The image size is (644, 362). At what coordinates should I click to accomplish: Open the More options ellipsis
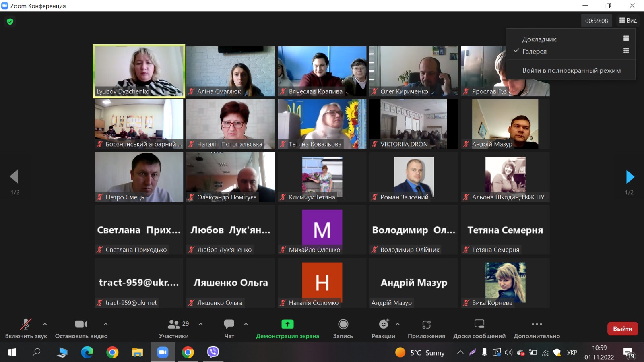pyautogui.click(x=537, y=324)
